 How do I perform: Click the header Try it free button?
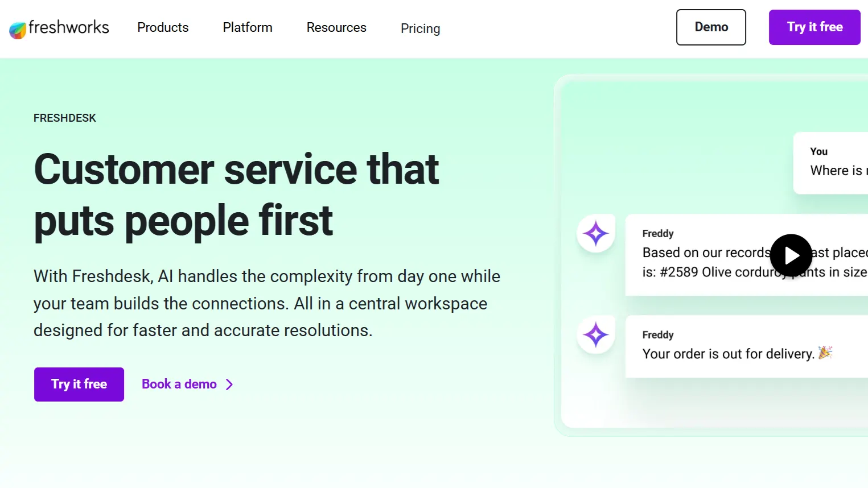[x=814, y=27]
